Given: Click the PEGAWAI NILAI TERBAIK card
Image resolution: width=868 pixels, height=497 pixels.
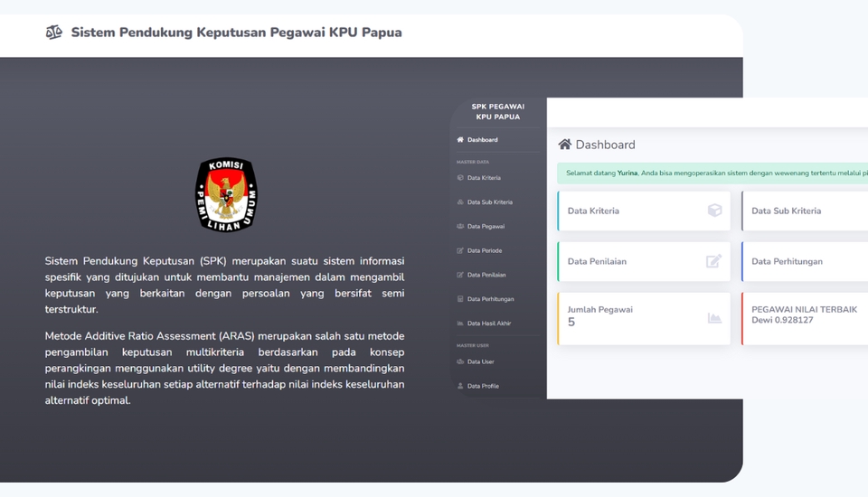Looking at the screenshot, I should pyautogui.click(x=805, y=319).
